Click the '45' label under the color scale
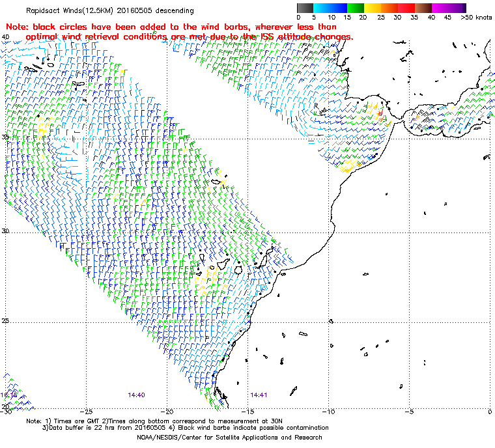The image size is (495, 448). pos(447,18)
